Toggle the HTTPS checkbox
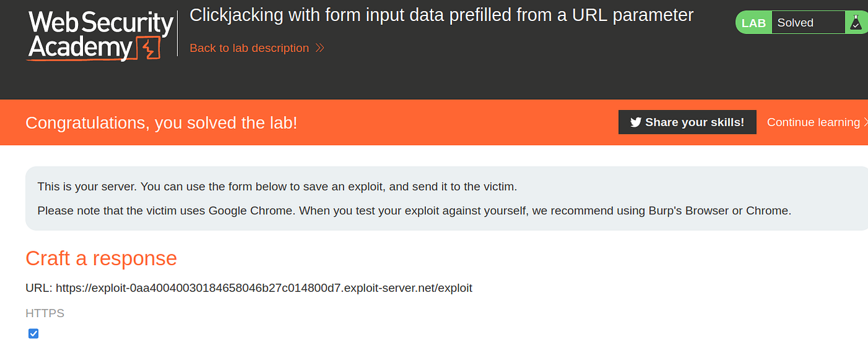This screenshot has width=868, height=340. click(33, 334)
